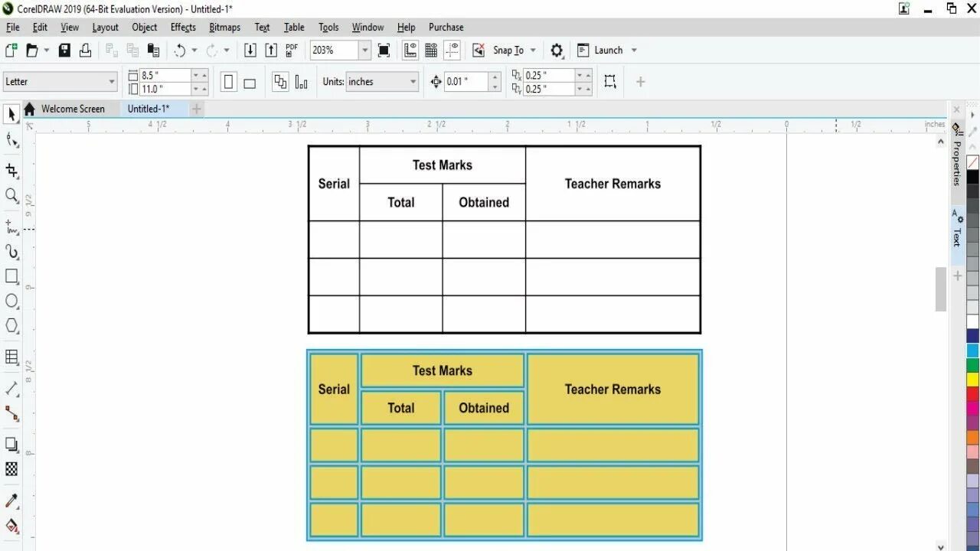
Task: Select the Crop tool
Action: pyautogui.click(x=11, y=171)
